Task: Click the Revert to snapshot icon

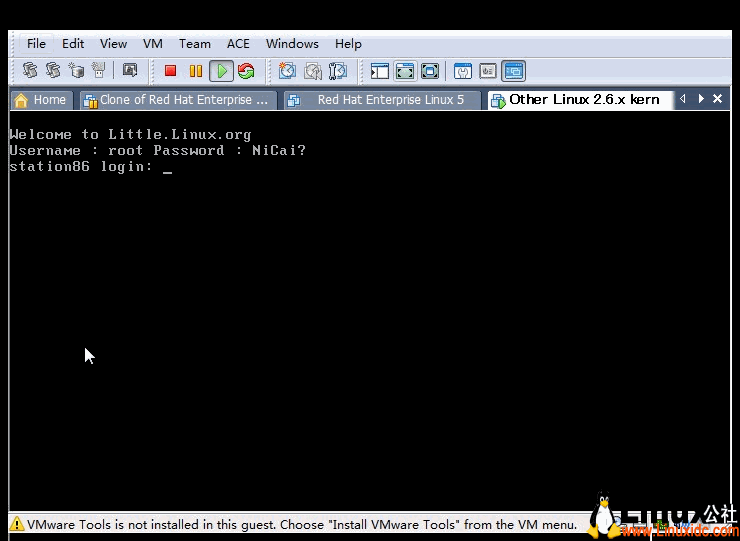Action: click(x=312, y=71)
